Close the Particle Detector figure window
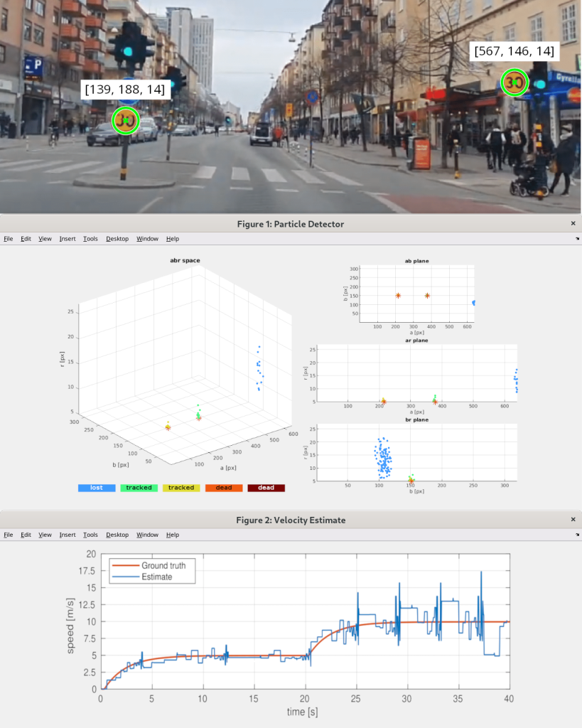The height and width of the screenshot is (728, 582). 573,223
